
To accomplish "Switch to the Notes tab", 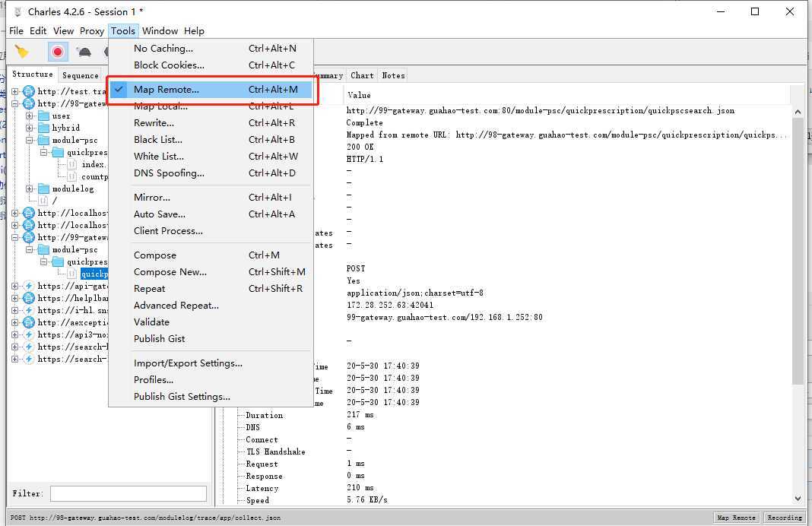I will tap(394, 75).
